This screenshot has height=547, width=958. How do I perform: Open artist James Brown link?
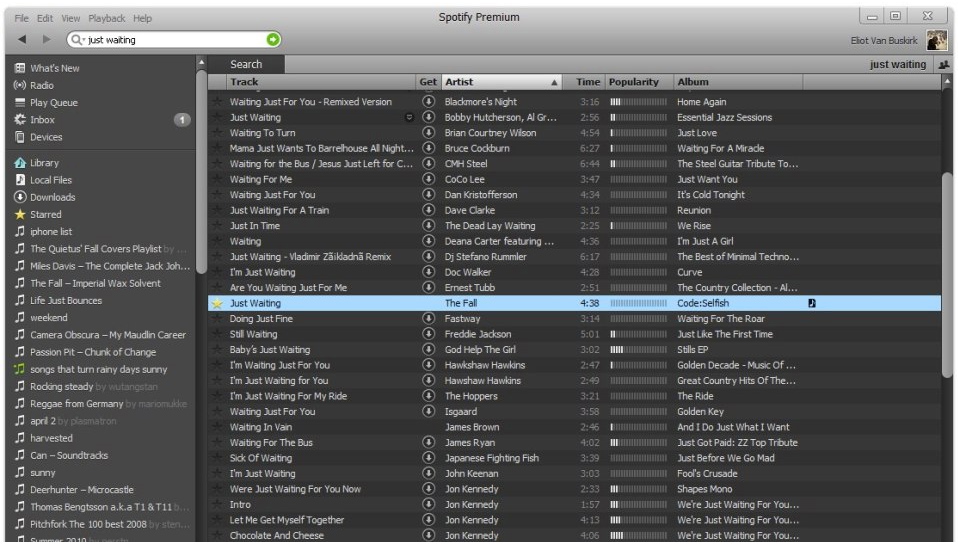472,427
